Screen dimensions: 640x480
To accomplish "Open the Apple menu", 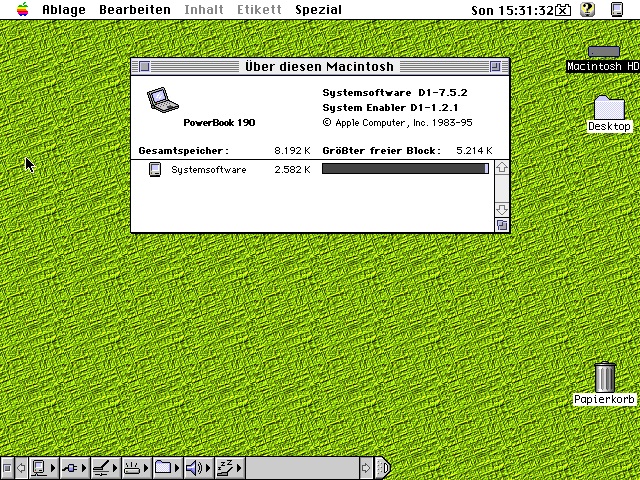I will (23, 9).
